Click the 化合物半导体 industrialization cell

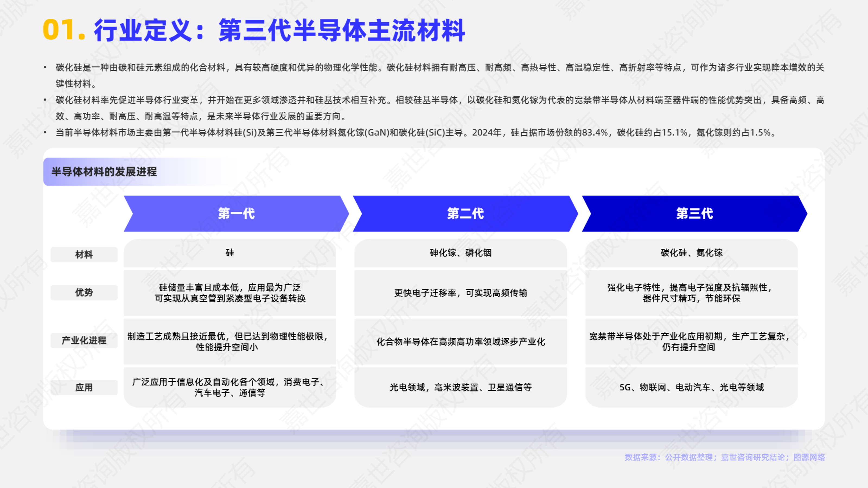[x=460, y=342]
